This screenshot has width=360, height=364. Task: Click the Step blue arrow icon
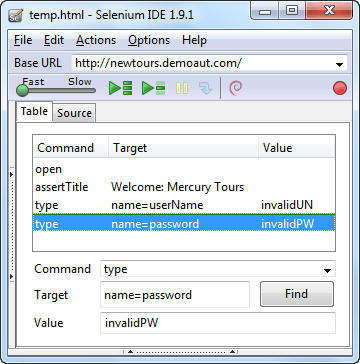(205, 88)
